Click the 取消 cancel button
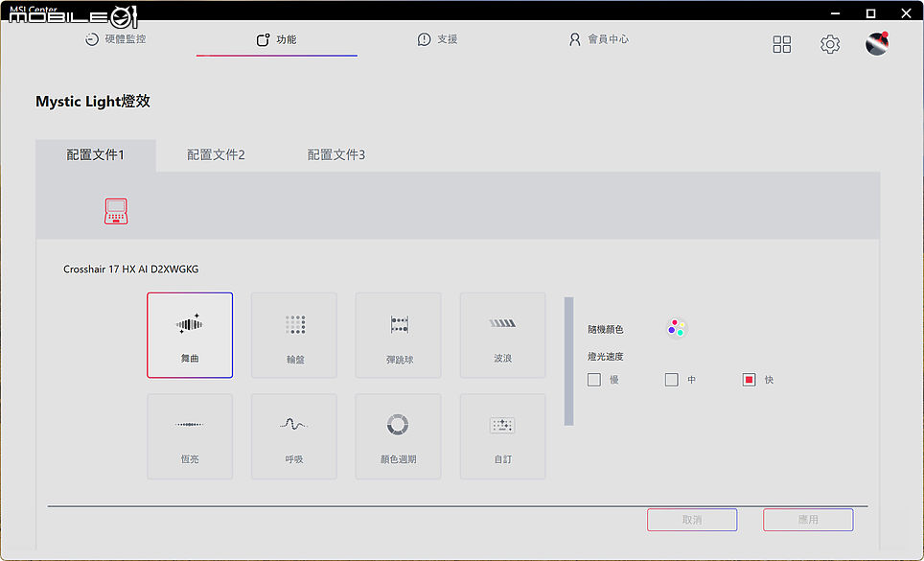 (x=692, y=520)
